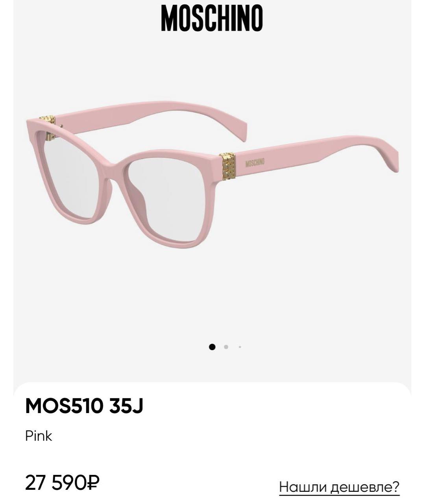Jump to the third small carousel dot
Screen dimensions: 425x504
[240, 347]
